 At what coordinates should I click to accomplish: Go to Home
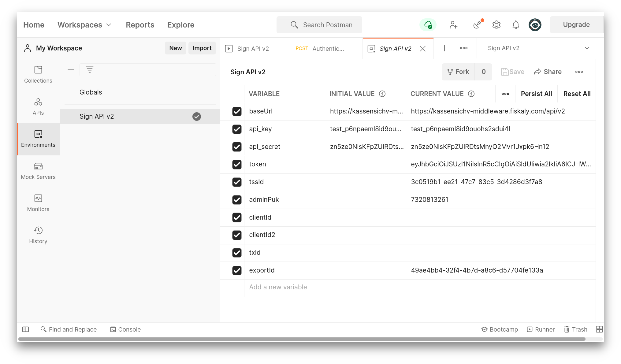click(34, 25)
